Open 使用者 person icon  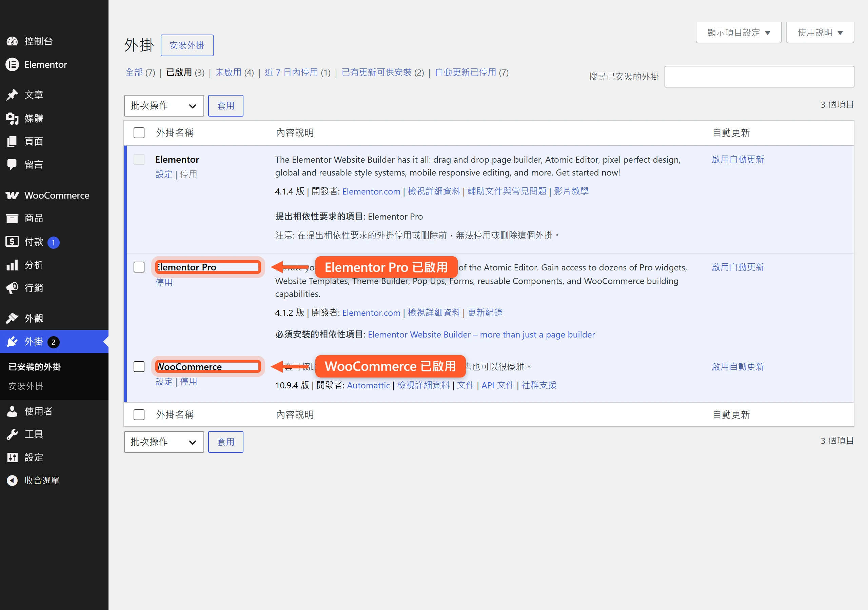point(12,411)
